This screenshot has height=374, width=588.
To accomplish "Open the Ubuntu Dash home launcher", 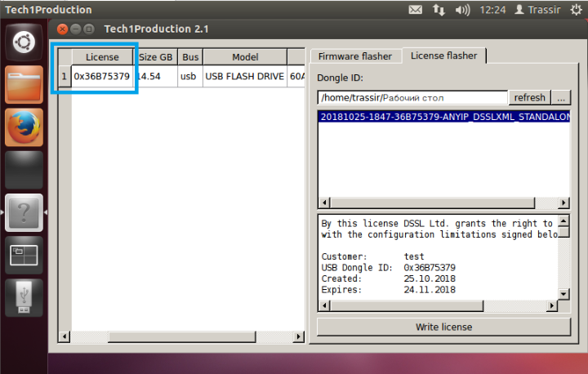I will coord(24,42).
